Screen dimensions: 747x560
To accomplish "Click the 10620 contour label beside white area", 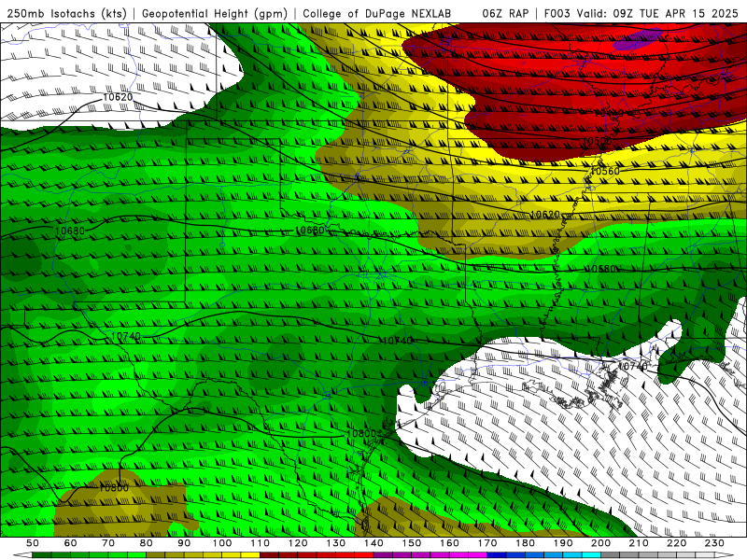I will (x=118, y=97).
